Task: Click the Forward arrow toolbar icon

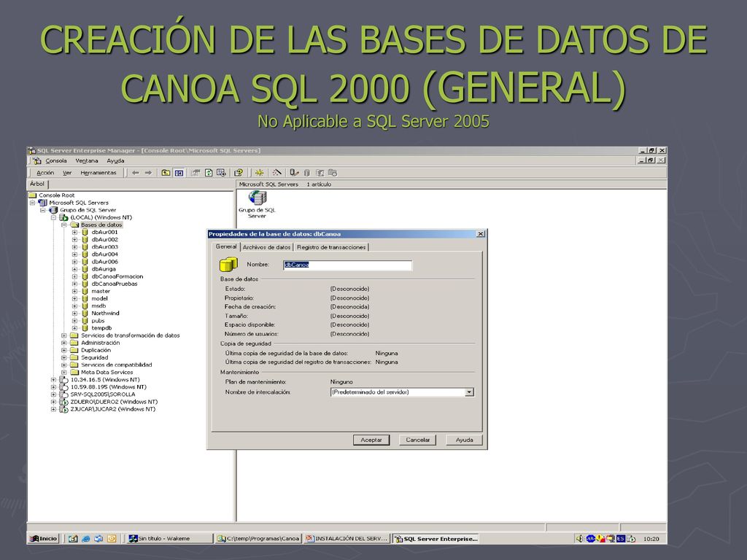Action: pyautogui.click(x=148, y=173)
